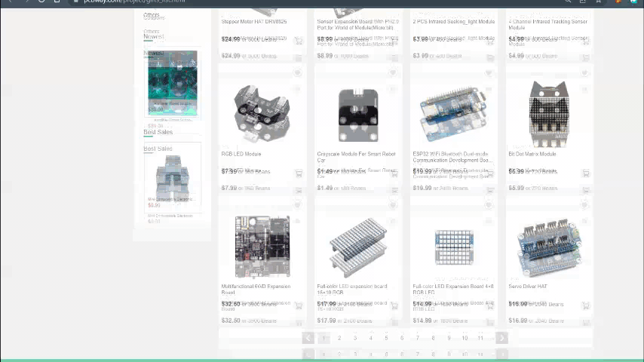
Task: Favorite Full-color LED board 15×10 heart
Action: tap(393, 204)
